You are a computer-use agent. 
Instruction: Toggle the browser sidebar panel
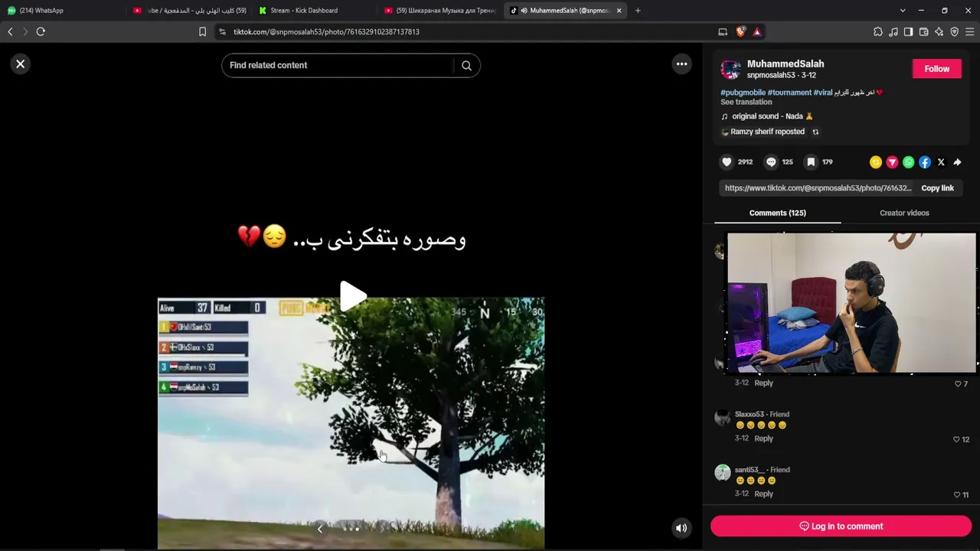(x=908, y=31)
